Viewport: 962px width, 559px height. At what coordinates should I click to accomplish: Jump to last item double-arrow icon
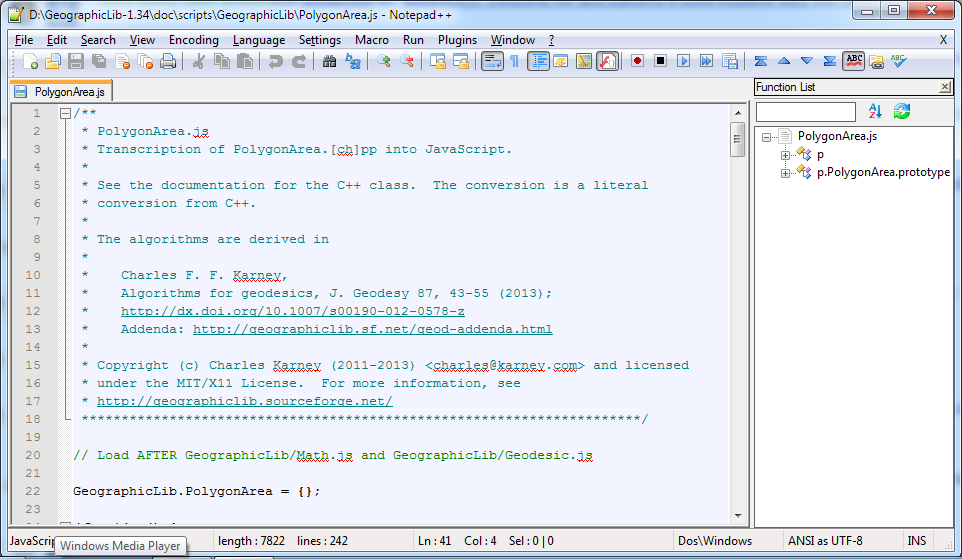829,61
